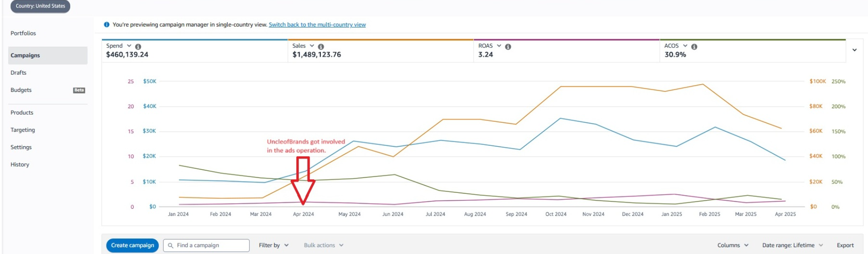Open the Columns dropdown

733,245
